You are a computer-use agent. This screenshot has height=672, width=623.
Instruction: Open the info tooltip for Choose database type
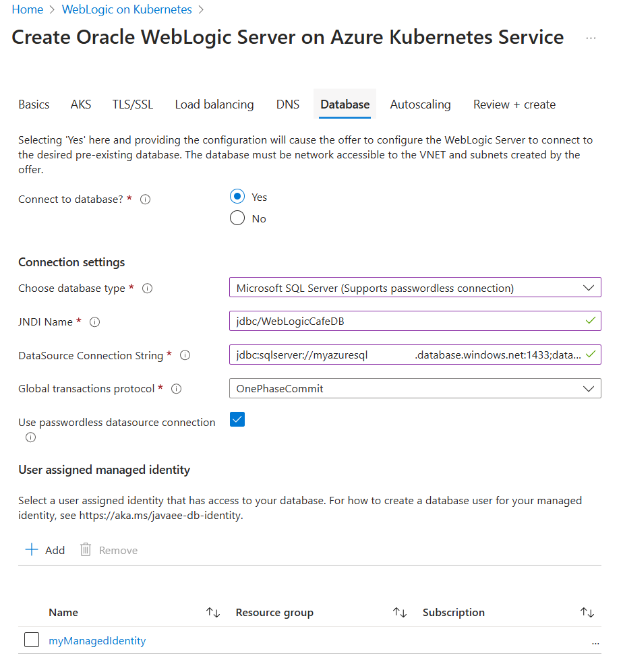(x=147, y=288)
